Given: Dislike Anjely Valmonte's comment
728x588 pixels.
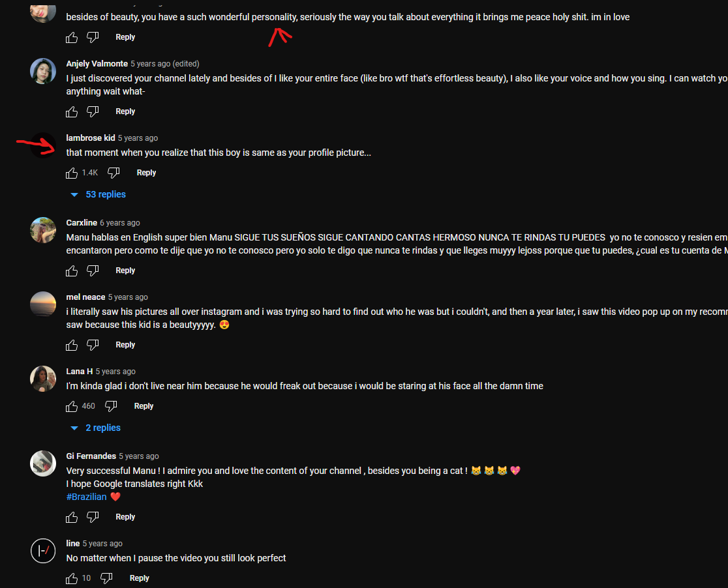Looking at the screenshot, I should (x=93, y=112).
